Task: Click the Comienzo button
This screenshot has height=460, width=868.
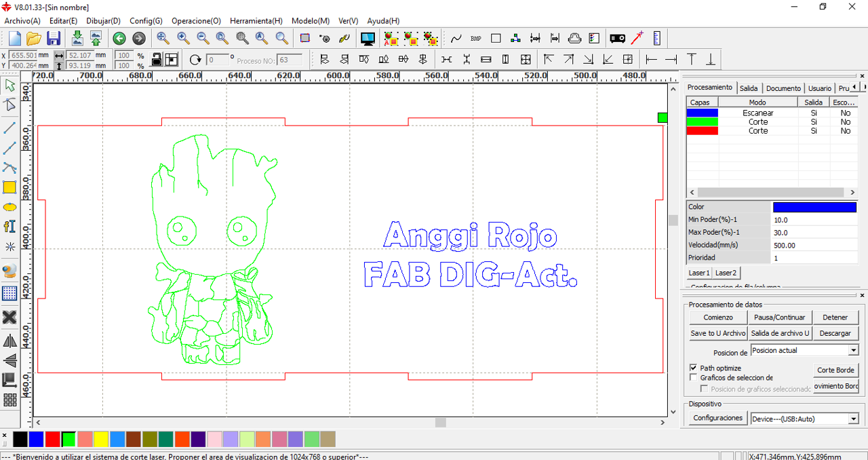Action: click(717, 317)
